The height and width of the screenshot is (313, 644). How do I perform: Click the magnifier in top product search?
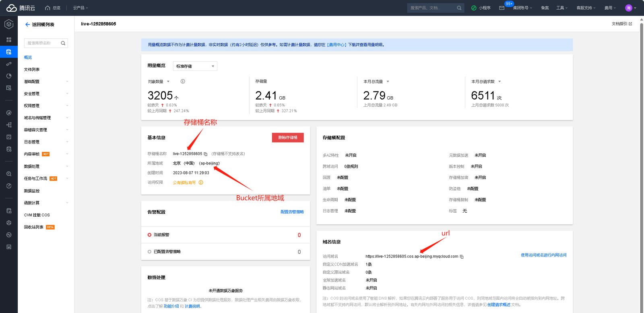pos(459,8)
